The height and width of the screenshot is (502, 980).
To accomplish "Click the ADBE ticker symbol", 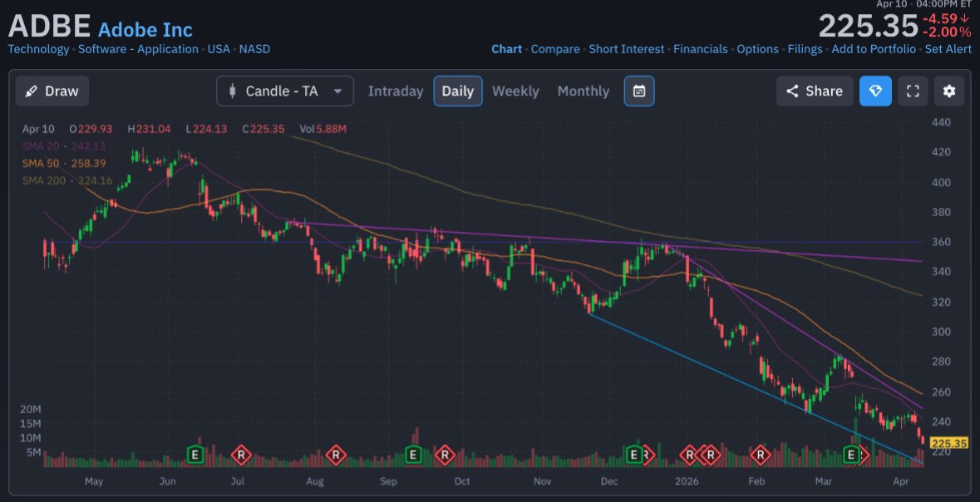I will 49,27.
